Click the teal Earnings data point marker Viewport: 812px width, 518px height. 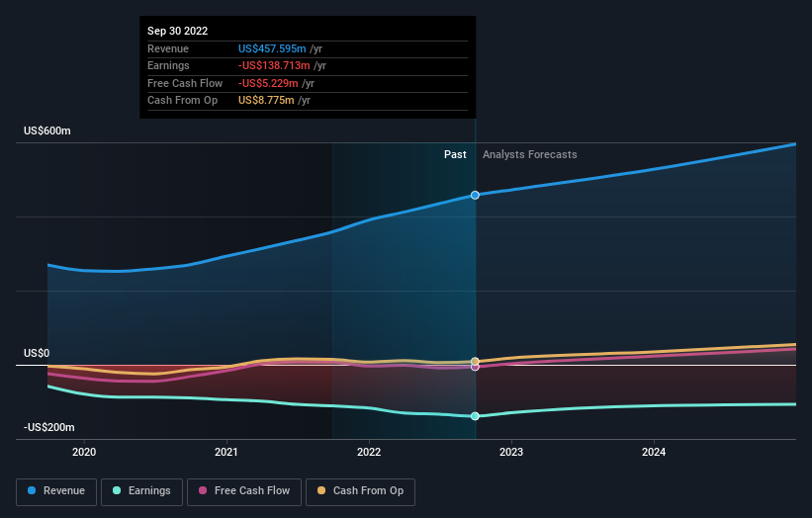click(x=475, y=416)
